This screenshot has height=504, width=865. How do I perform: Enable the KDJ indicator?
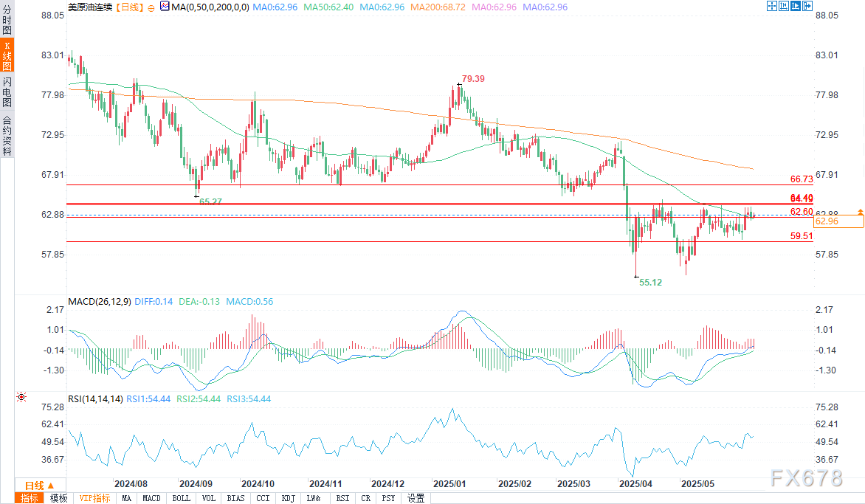(x=289, y=498)
